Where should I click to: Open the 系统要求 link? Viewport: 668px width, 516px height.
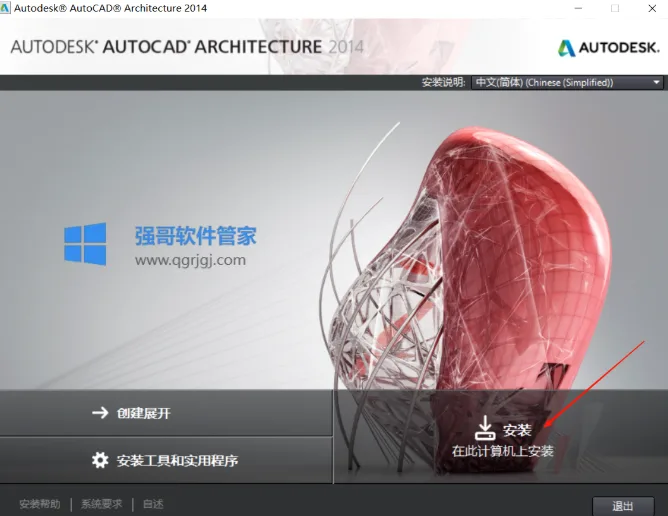pyautogui.click(x=101, y=504)
